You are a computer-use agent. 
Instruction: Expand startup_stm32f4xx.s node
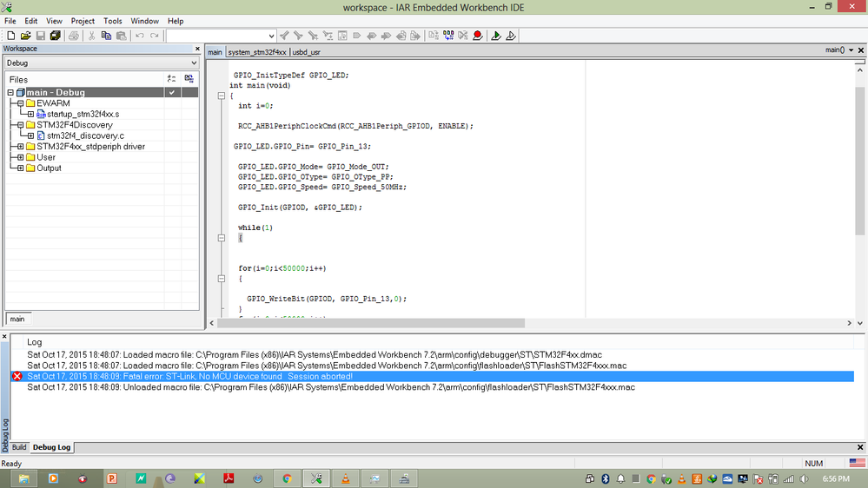click(31, 114)
